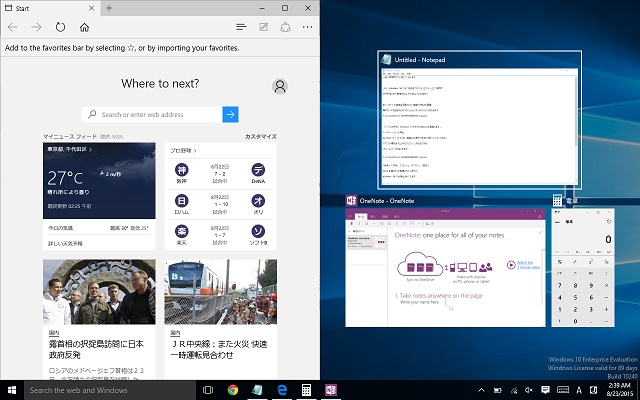Refresh the Edge page
Screen dimensions: 640x400
click(x=60, y=27)
